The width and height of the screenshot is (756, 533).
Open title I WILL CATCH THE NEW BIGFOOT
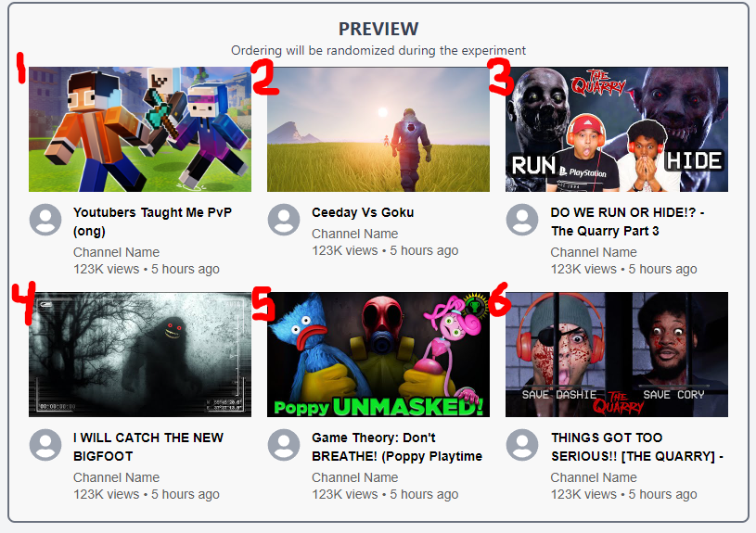[148, 447]
